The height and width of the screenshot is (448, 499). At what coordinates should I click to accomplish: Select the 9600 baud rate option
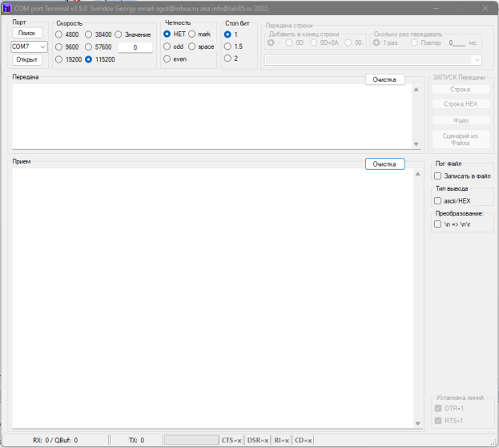click(x=58, y=47)
